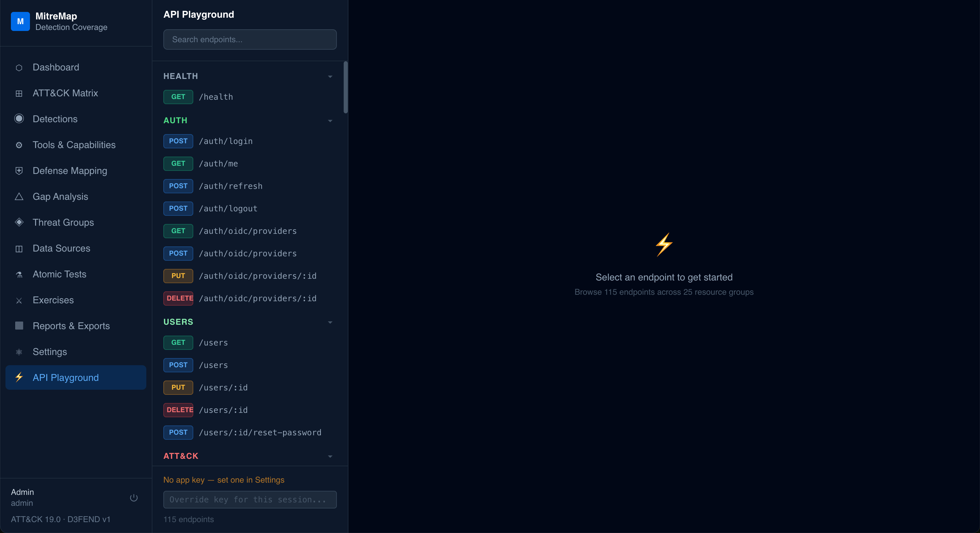Click the Settings atom icon
This screenshot has width=980, height=533.
19,352
